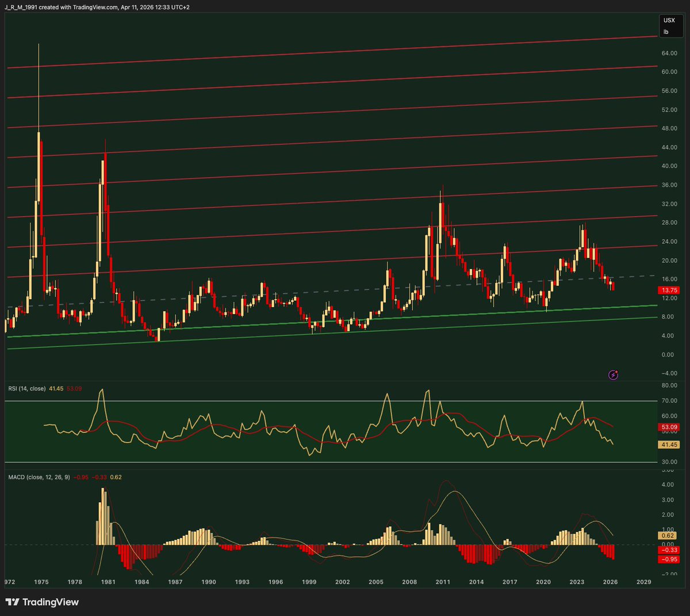Open the USX currency selector
690x616 pixels.
tap(669, 20)
